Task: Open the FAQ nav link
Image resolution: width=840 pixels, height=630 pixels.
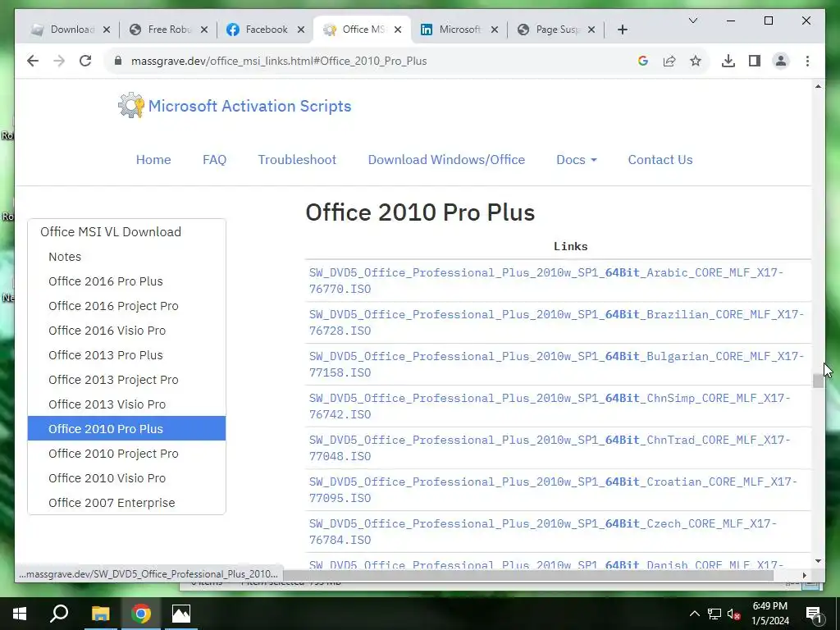Action: point(214,160)
